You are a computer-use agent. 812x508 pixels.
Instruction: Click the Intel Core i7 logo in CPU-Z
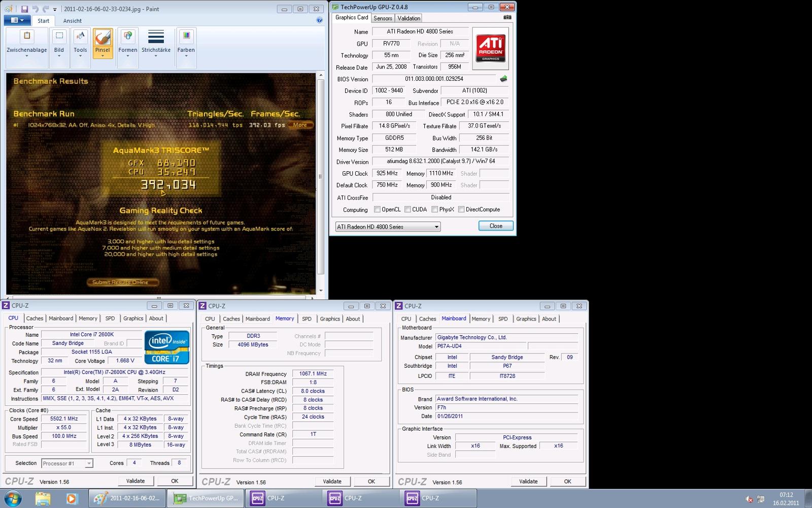click(167, 347)
